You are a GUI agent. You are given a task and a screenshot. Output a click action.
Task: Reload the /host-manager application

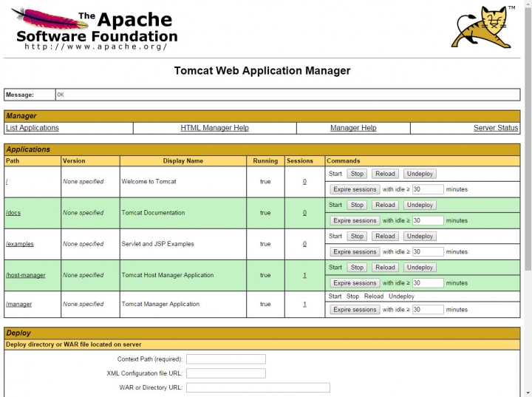tap(385, 268)
